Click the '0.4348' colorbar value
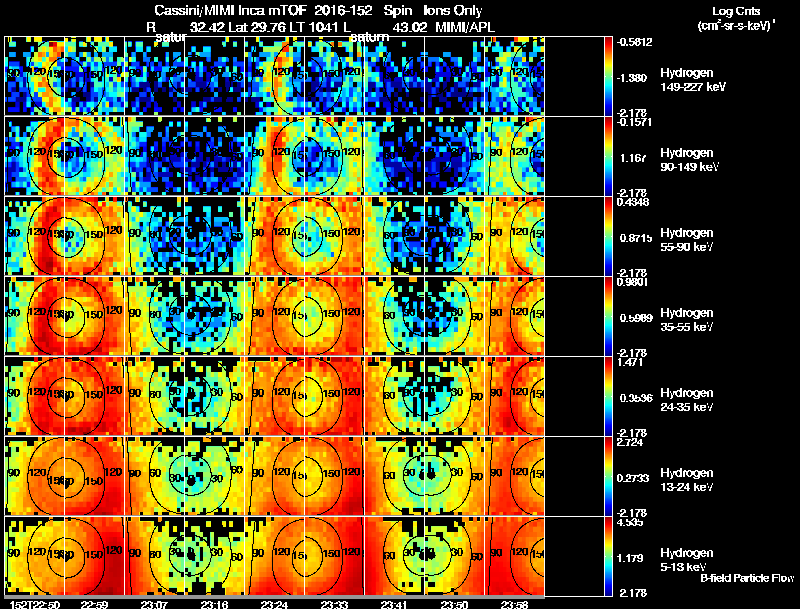800x609 pixels. tap(633, 202)
